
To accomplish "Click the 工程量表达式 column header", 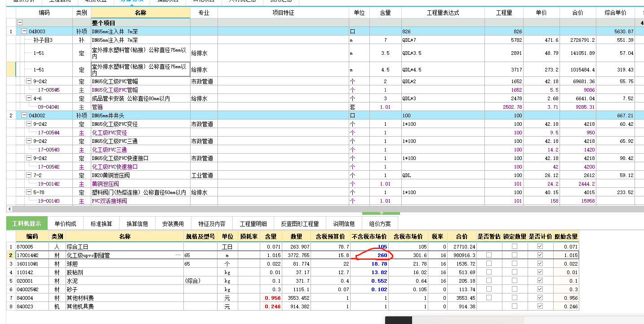I will (443, 13).
